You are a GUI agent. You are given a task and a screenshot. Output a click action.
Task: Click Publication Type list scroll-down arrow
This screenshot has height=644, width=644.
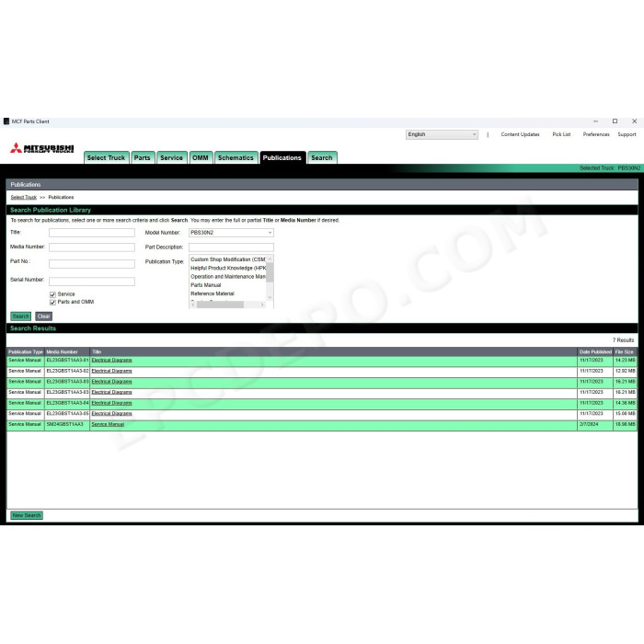[270, 297]
